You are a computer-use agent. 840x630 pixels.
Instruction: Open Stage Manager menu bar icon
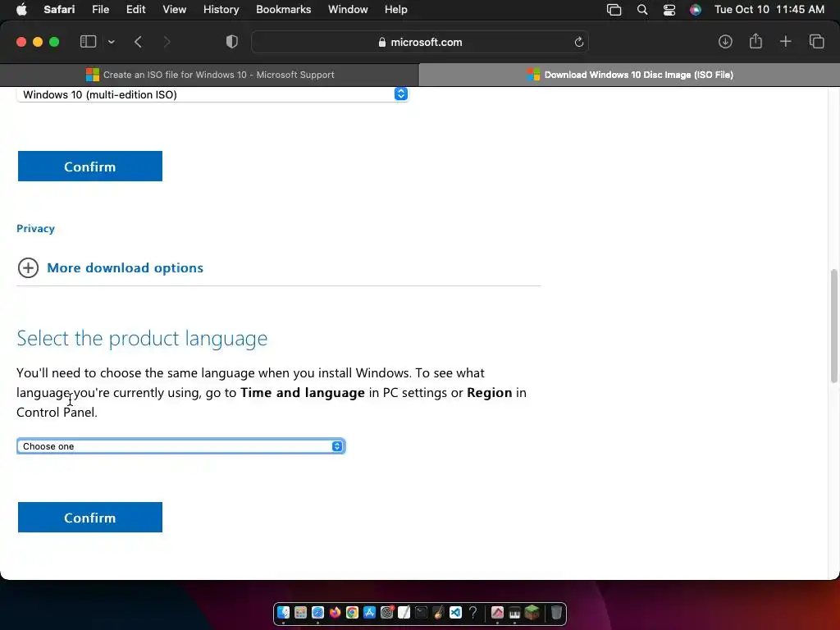pyautogui.click(x=614, y=10)
